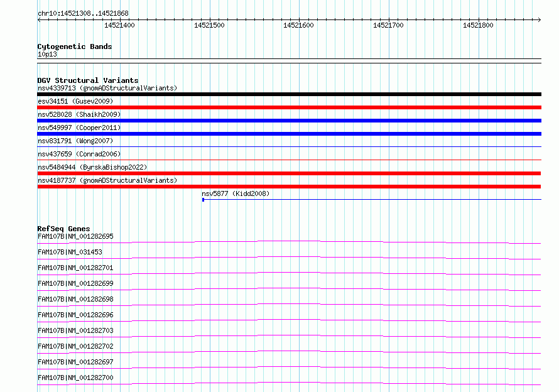The height and width of the screenshot is (392, 559).
Task: Click ruler position label 14521700
Action: coord(388,25)
